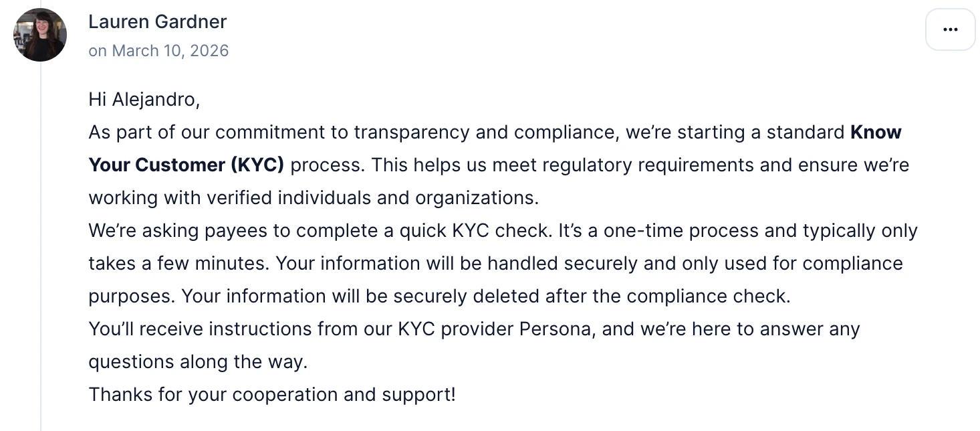
Task: Click the phrase takes a few minutes
Action: 178,264
